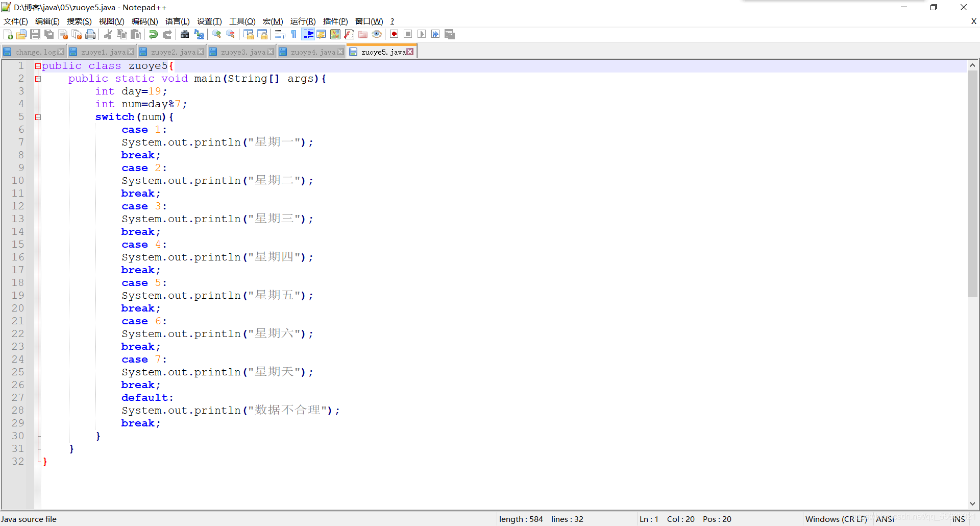Switch to the change.log tab
The image size is (980, 526).
pos(34,52)
